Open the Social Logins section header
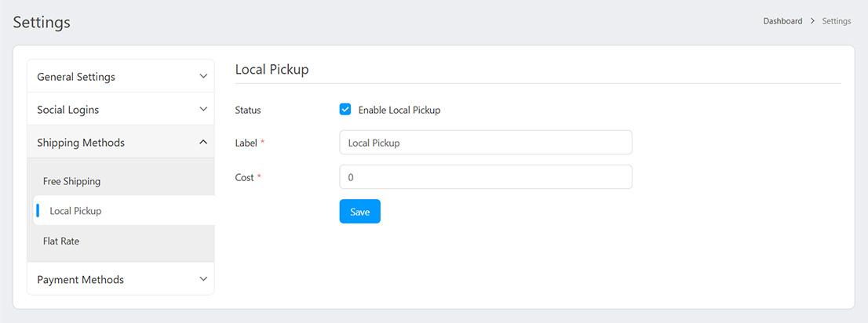 point(68,110)
